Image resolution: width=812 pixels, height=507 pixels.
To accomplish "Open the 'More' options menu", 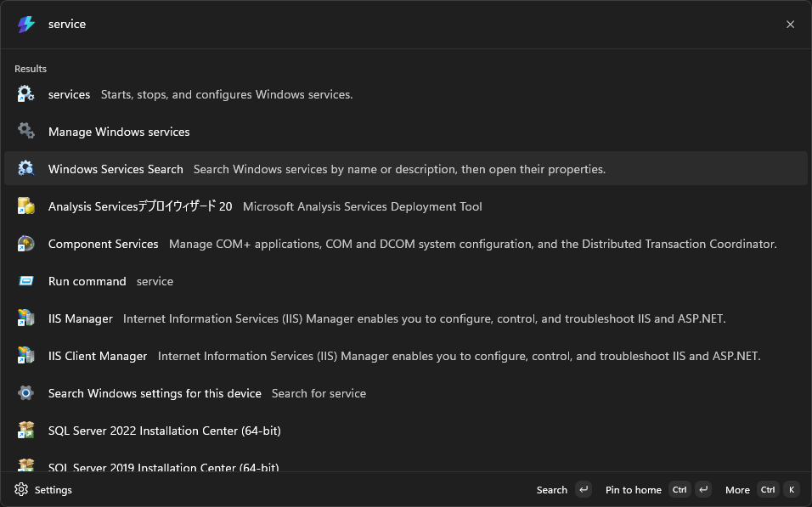I will [762, 489].
